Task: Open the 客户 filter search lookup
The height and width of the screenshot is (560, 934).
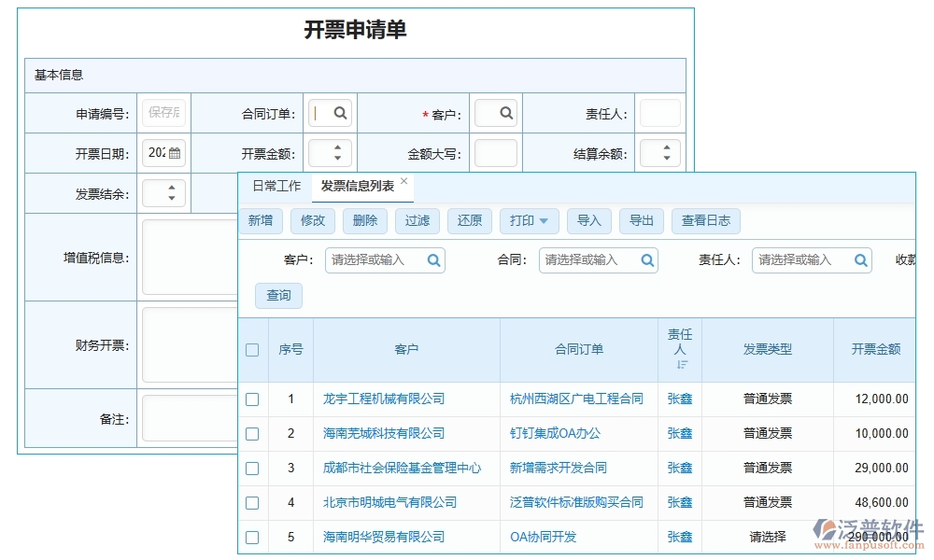Action: click(x=433, y=260)
